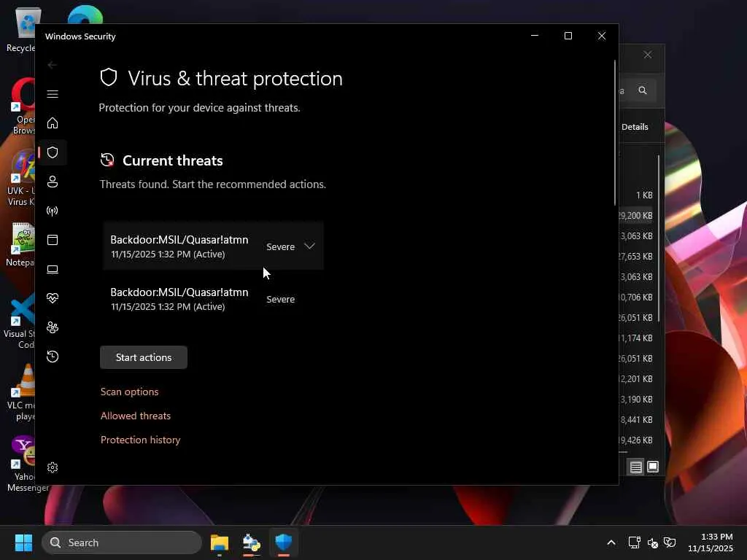Viewport: 747px width, 560px height.
Task: Open Visual Studio Code desktop shortcut
Action: point(20,321)
